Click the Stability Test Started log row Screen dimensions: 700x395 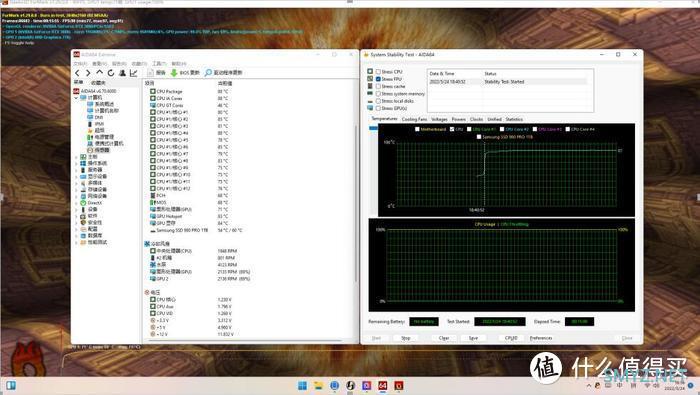[x=507, y=82]
